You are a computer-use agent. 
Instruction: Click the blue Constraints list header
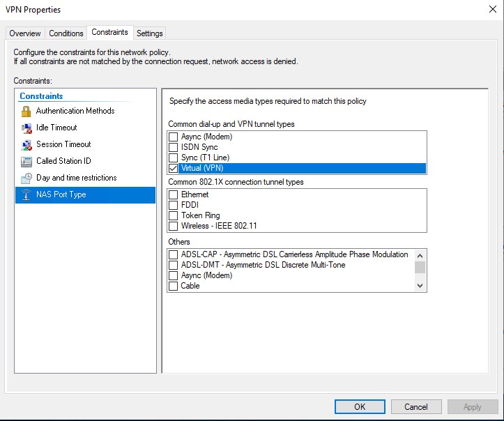click(x=41, y=96)
